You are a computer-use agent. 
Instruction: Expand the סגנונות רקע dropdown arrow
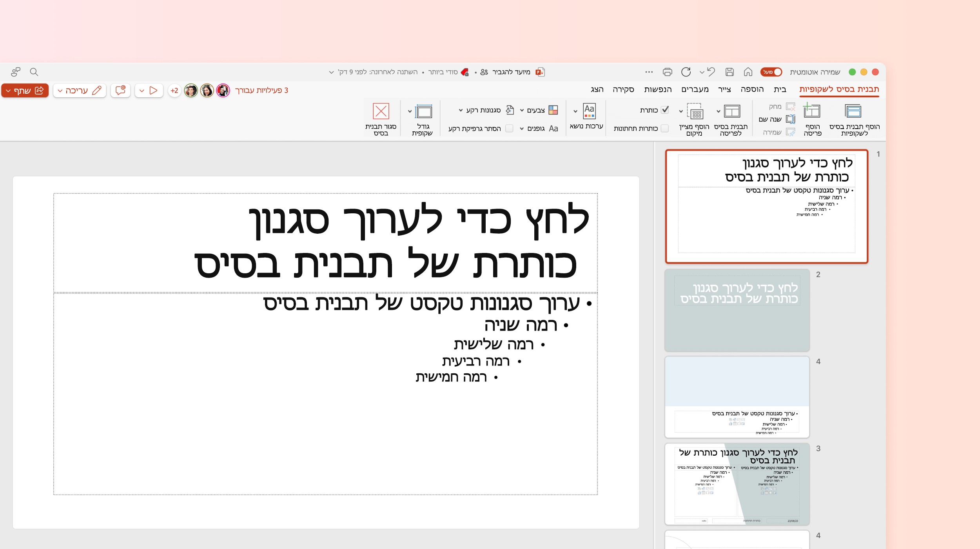pos(461,110)
